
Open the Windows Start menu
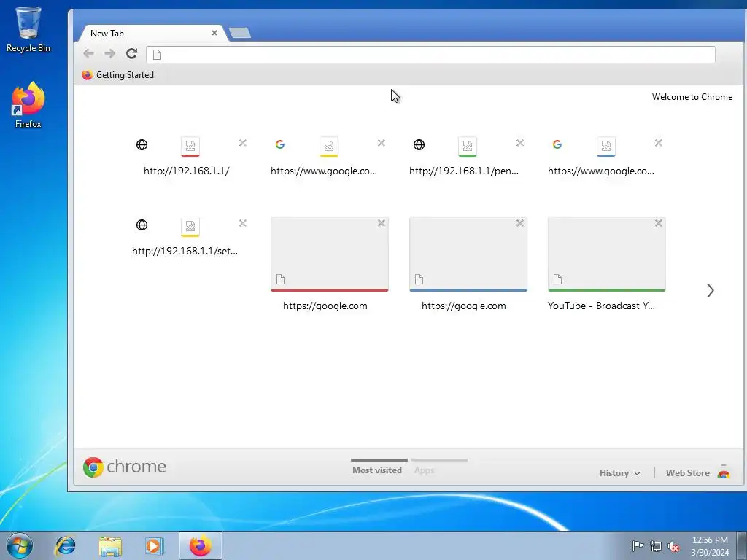(20, 545)
